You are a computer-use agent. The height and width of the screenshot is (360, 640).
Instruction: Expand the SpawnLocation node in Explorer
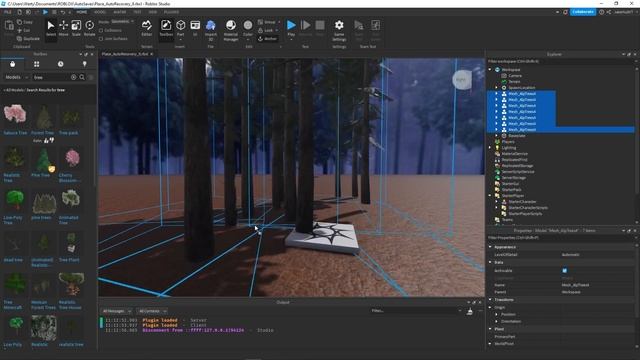(496, 87)
